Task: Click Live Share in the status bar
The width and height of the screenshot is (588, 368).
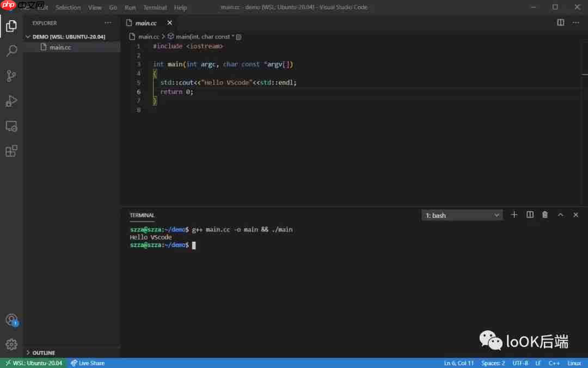Action: pyautogui.click(x=88, y=363)
